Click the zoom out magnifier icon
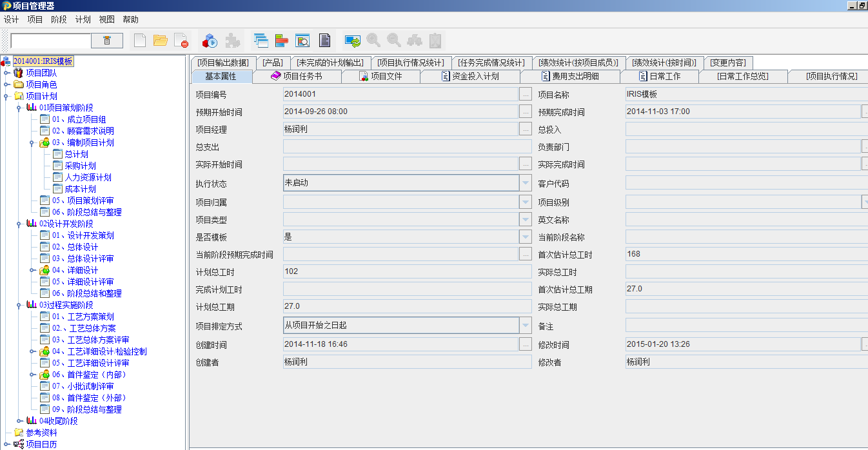 [x=393, y=41]
